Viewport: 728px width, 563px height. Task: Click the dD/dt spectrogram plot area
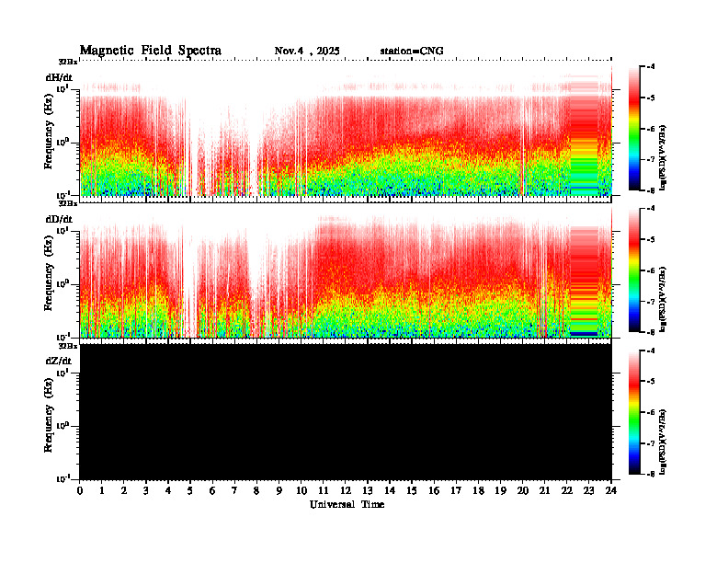(346, 270)
